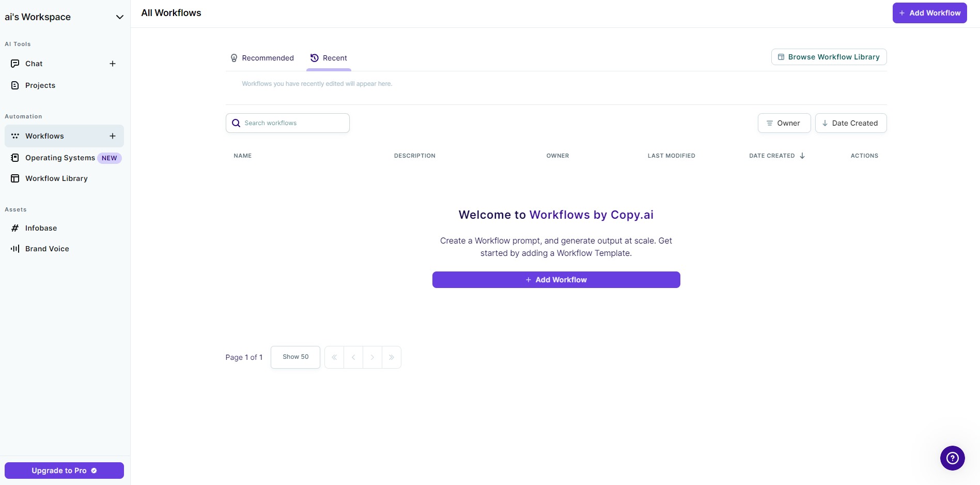This screenshot has height=485, width=980.
Task: Click the Infobase hash icon
Action: 15,228
